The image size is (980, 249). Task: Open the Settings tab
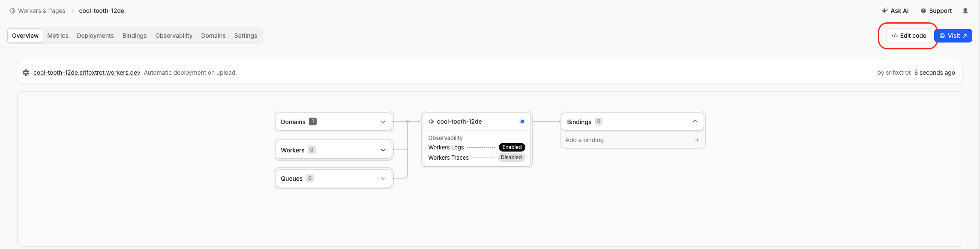[246, 36]
